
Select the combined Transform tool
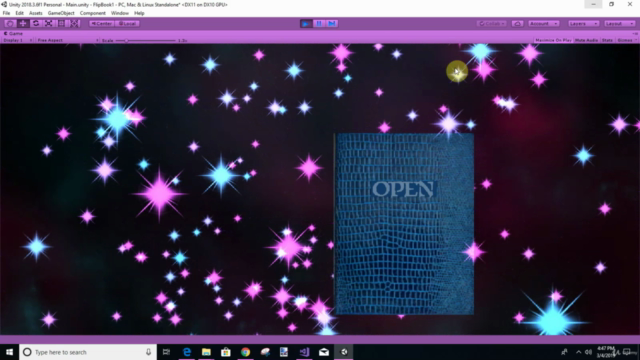pyautogui.click(x=74, y=24)
